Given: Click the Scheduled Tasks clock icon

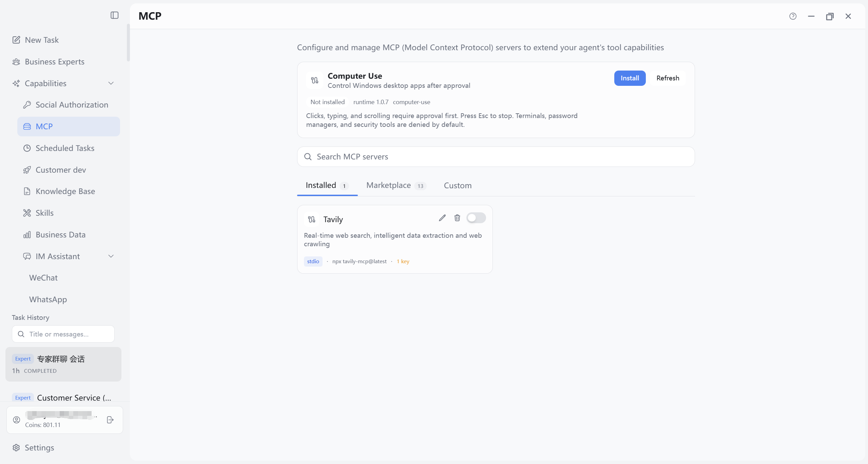Looking at the screenshot, I should coord(27,148).
